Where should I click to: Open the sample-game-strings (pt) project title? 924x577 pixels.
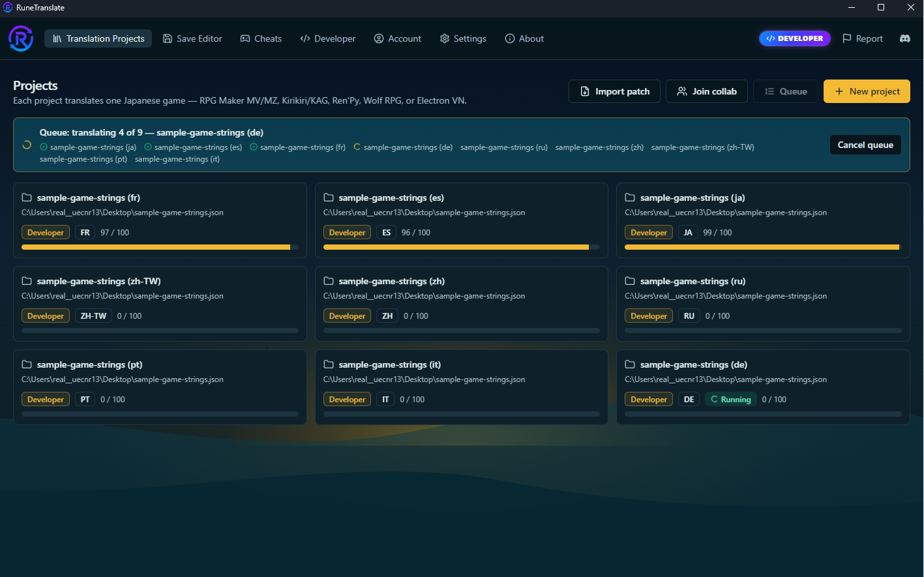tap(89, 364)
